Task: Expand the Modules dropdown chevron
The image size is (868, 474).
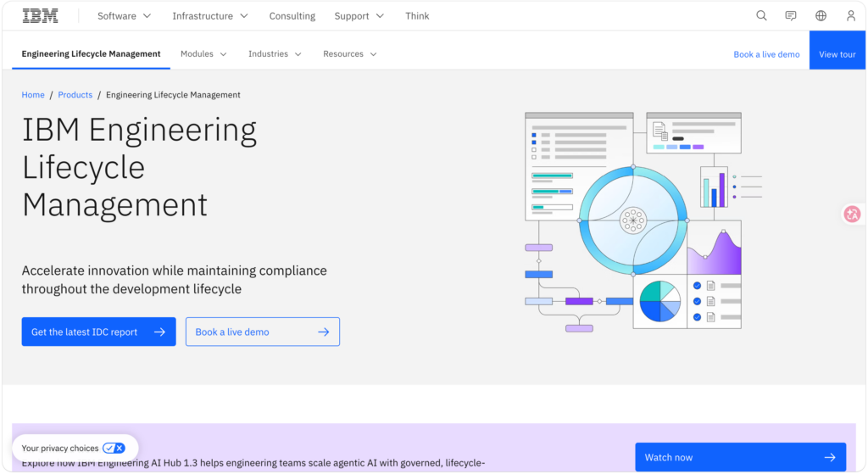Action: (224, 54)
